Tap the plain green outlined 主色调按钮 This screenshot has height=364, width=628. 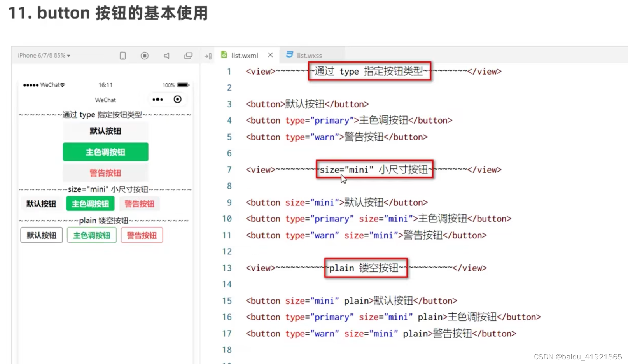pos(92,235)
